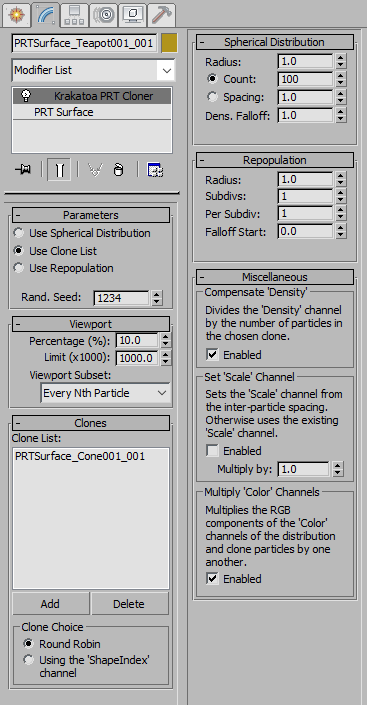Click Remove Modifier trash icon
Image resolution: width=367 pixels, height=705 pixels.
(x=118, y=170)
